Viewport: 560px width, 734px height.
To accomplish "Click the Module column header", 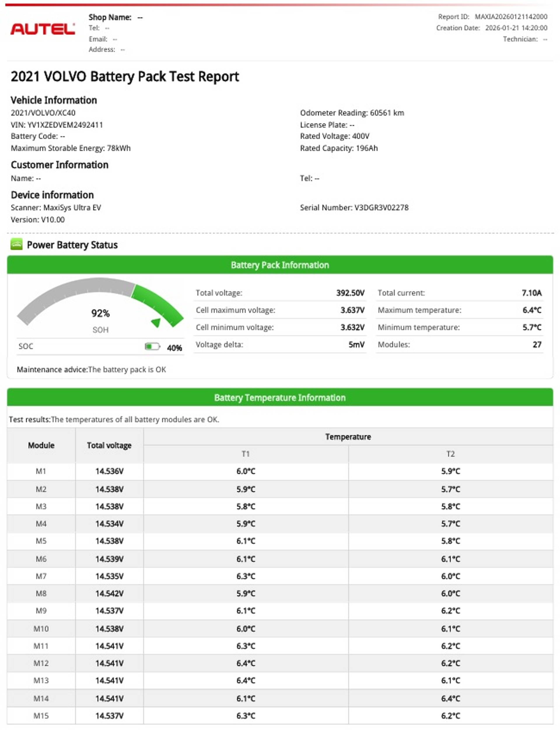I will (41, 445).
